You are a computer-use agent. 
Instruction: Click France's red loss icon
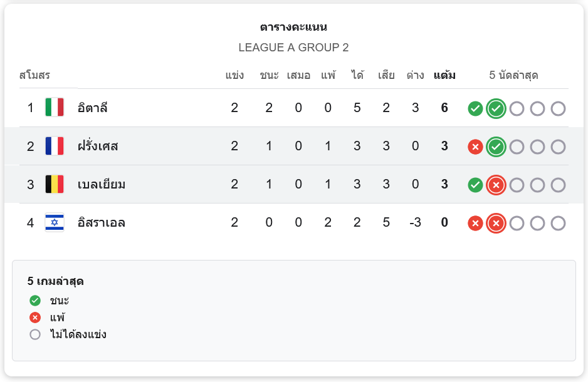pyautogui.click(x=475, y=147)
